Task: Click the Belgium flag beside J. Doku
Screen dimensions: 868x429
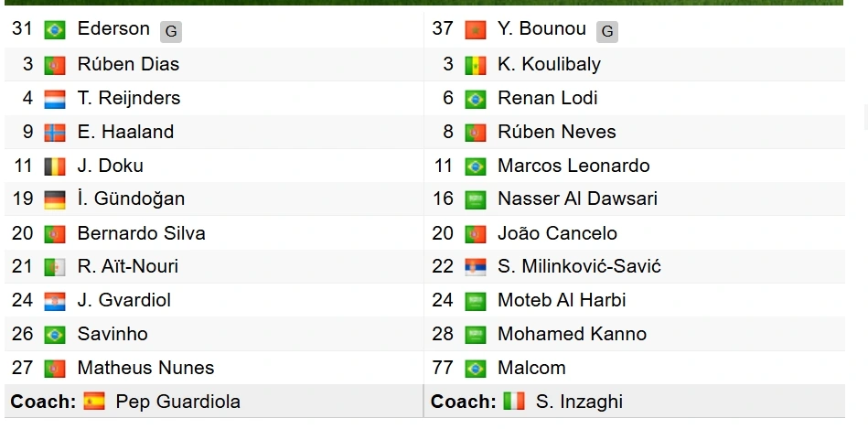Action: click(55, 166)
